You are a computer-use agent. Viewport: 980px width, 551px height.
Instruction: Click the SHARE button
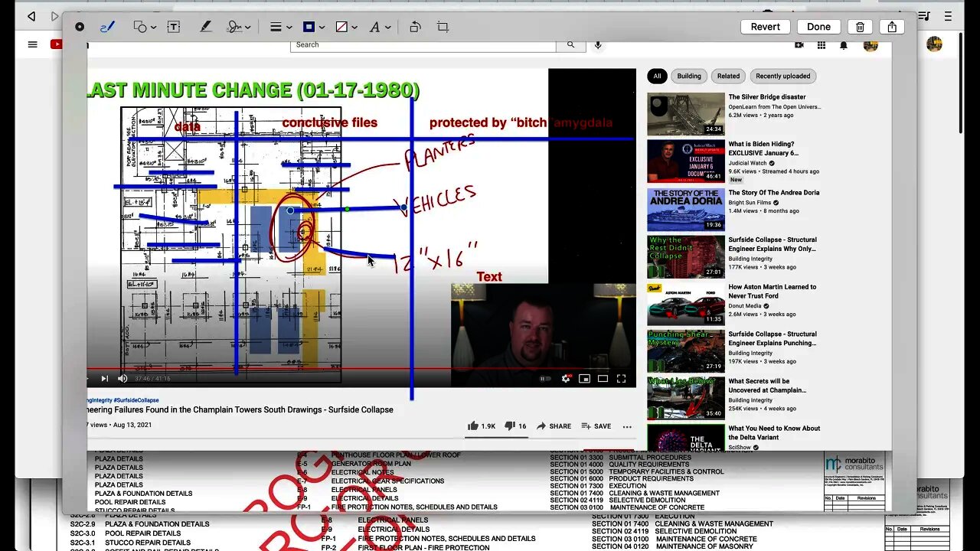pyautogui.click(x=554, y=426)
